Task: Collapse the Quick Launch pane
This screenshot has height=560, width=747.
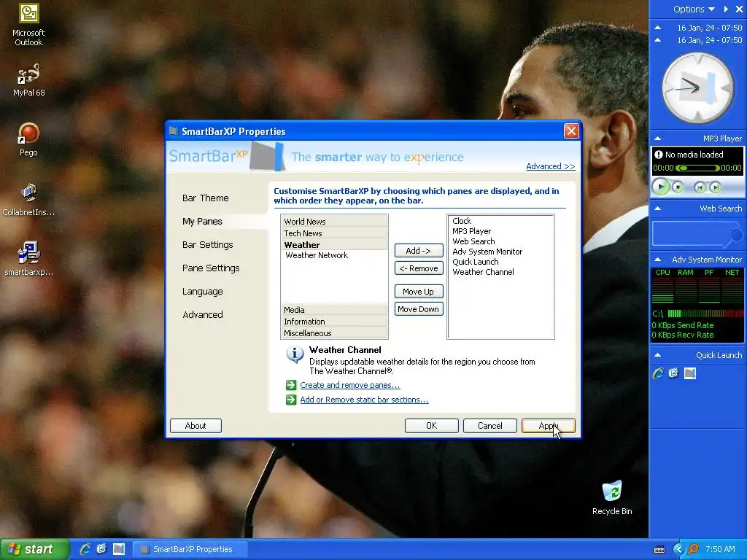Action: (657, 355)
